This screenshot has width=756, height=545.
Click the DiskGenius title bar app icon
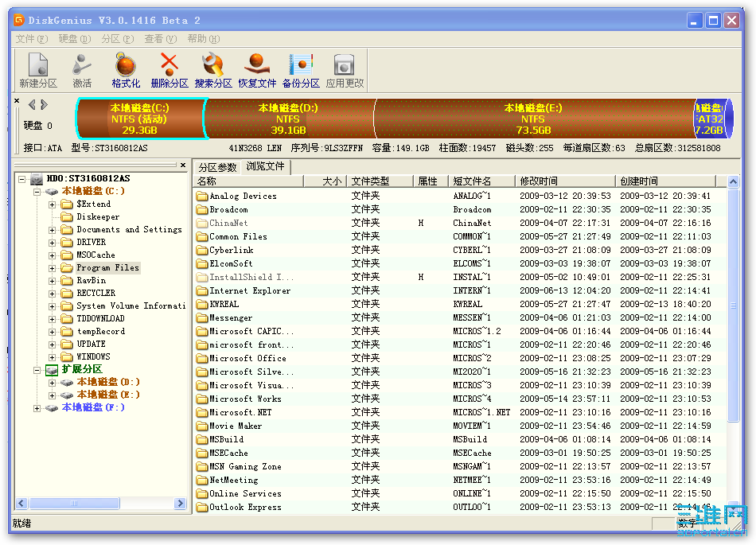coord(19,20)
